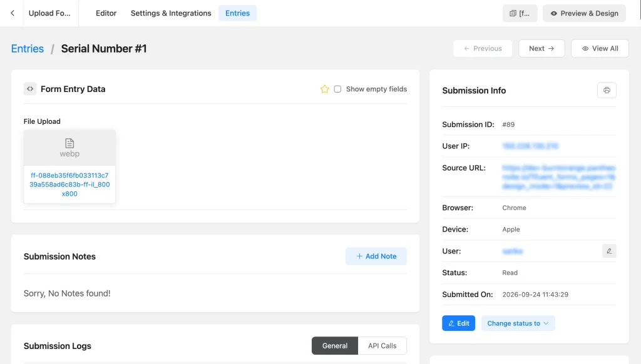This screenshot has height=364, width=641.
Task: Edit the user with the pencil icon
Action: 609,251
